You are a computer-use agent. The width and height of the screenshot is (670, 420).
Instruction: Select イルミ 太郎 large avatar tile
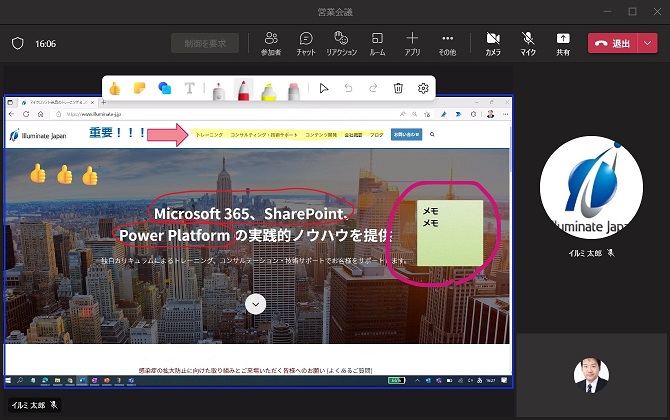(x=591, y=187)
